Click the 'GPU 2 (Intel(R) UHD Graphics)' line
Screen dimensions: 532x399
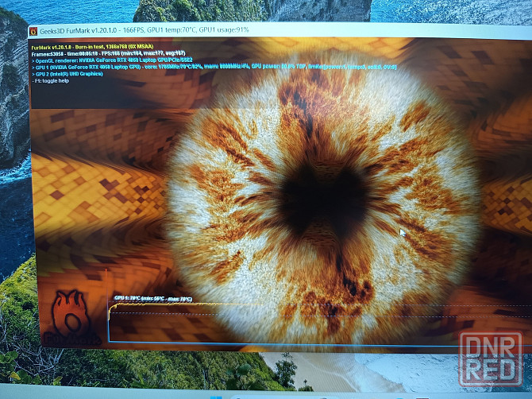click(x=67, y=74)
